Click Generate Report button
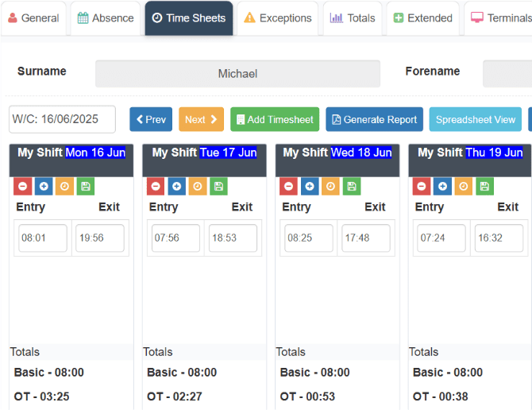 374,120
